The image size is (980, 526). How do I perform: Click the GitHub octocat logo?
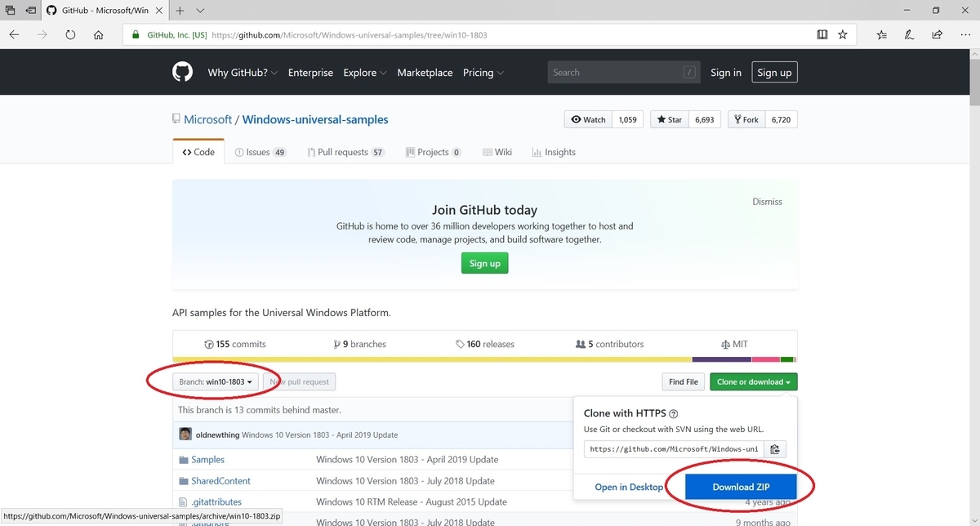[182, 72]
